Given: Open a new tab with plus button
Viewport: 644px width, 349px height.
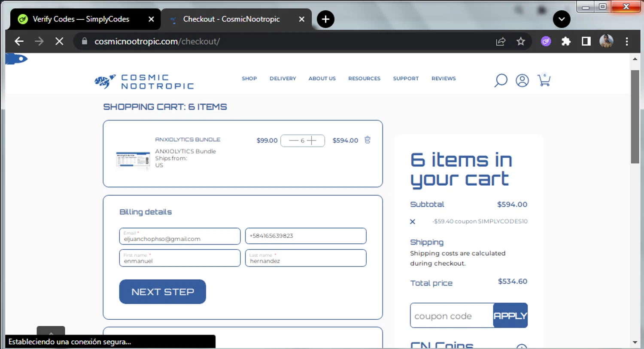Looking at the screenshot, I should (x=325, y=19).
